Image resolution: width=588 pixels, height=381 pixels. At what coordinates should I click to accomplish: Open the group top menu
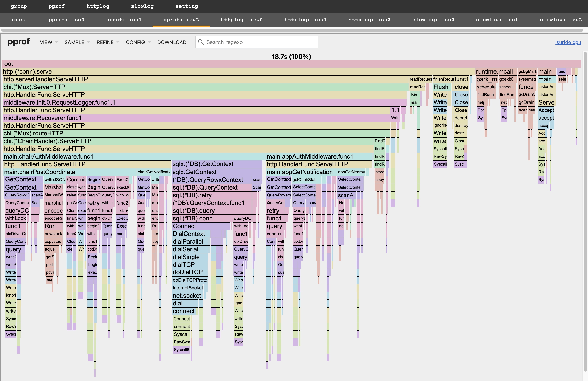pos(19,6)
